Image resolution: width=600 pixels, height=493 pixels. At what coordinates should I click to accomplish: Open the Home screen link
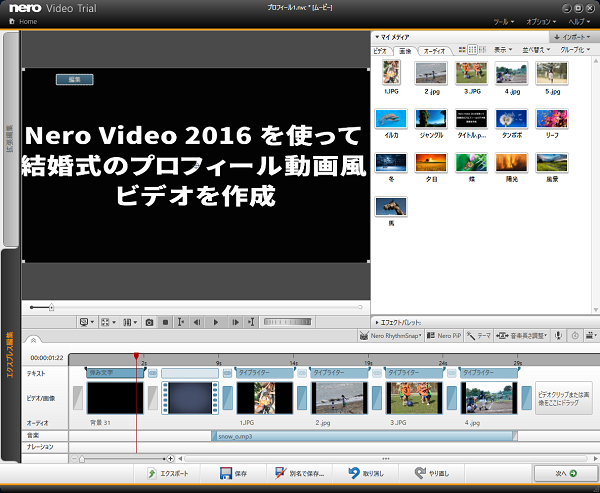23,21
